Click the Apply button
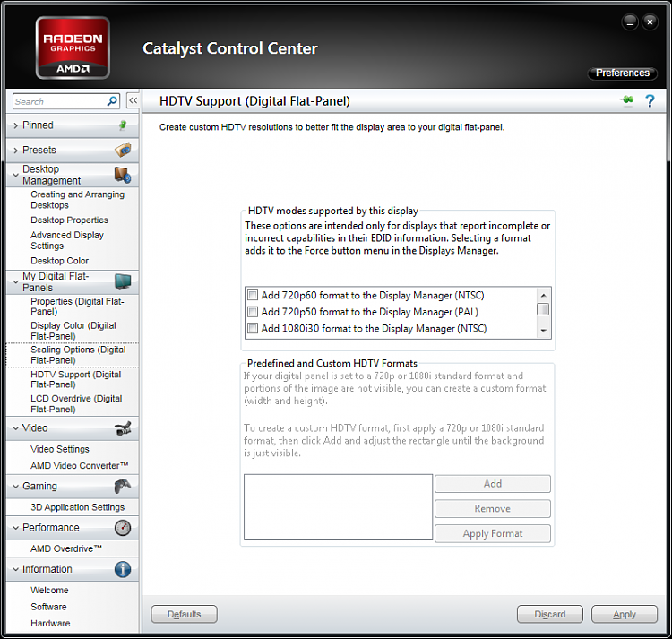 coord(625,614)
